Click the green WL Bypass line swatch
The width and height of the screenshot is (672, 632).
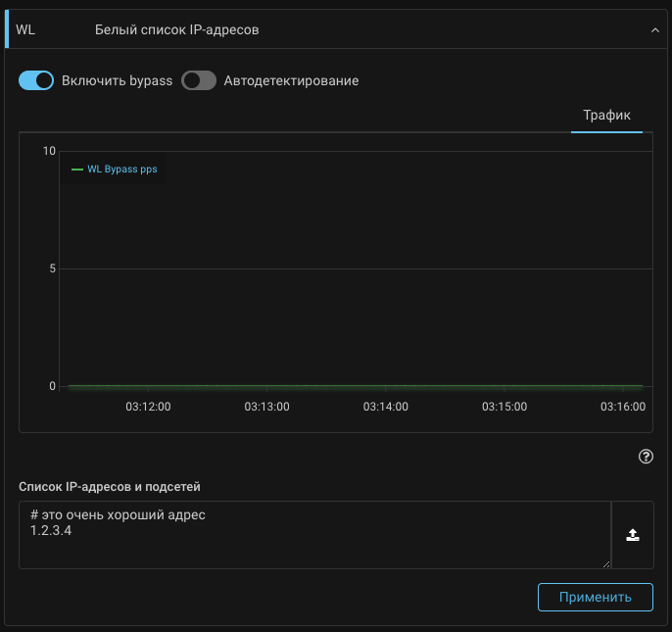[77, 169]
